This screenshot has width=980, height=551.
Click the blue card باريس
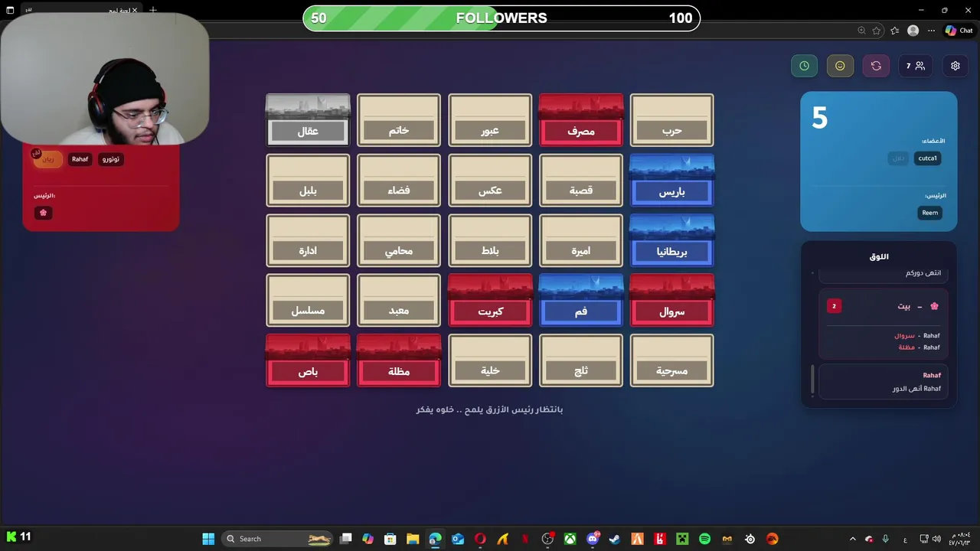[x=672, y=181]
